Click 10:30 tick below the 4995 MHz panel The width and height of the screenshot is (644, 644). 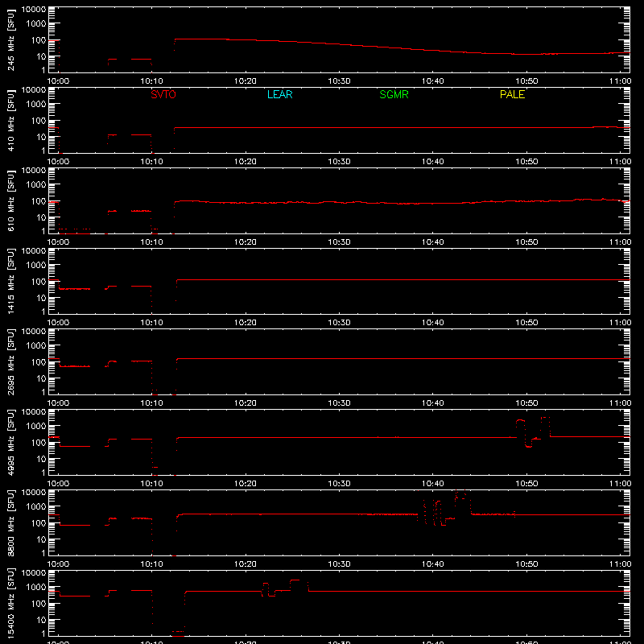point(339,484)
